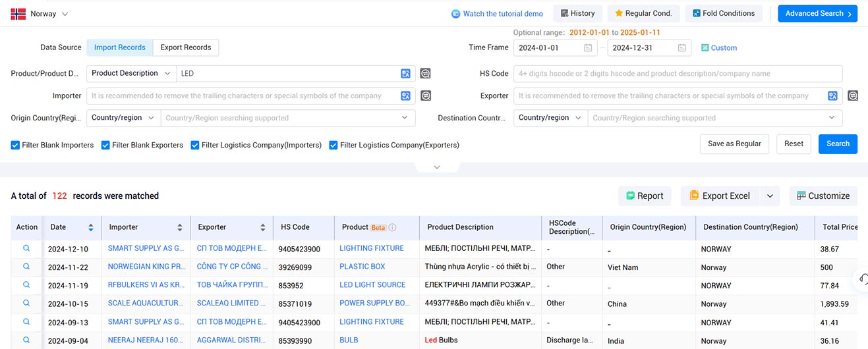Open Regular Cond. saved conditions
868x349 pixels.
(643, 13)
